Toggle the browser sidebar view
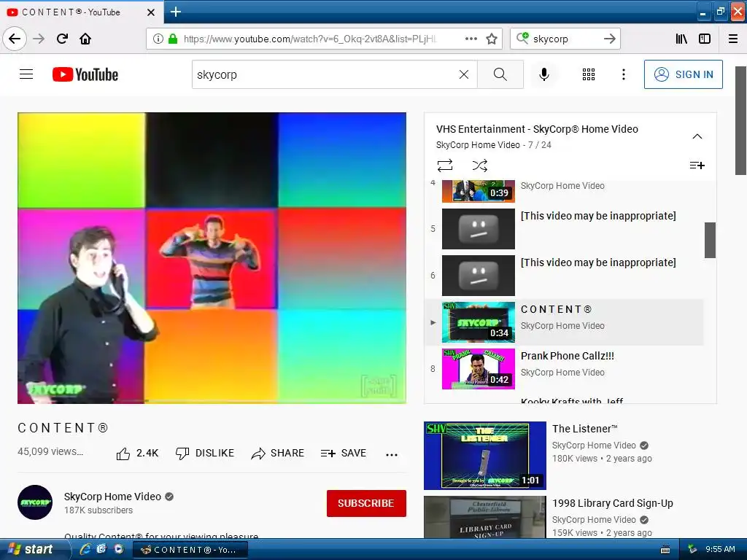 [705, 39]
